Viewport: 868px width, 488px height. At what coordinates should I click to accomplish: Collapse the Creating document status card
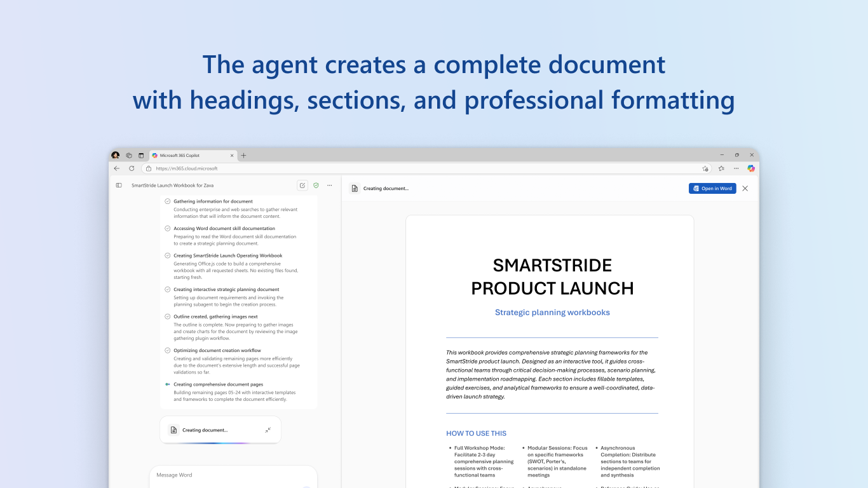coord(268,430)
